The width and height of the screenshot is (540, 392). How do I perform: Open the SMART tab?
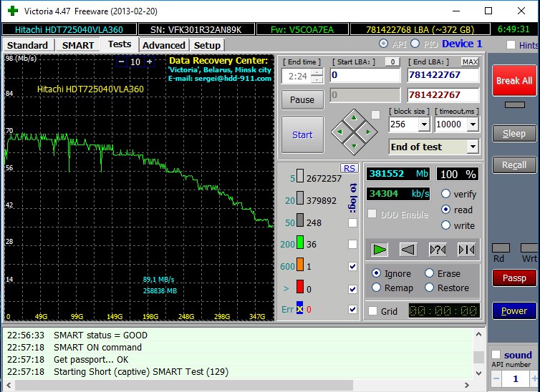pyautogui.click(x=78, y=45)
